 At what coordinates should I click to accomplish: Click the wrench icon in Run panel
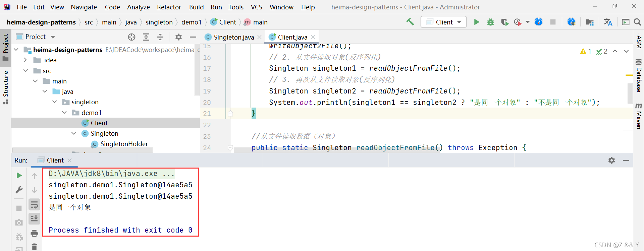(x=19, y=190)
